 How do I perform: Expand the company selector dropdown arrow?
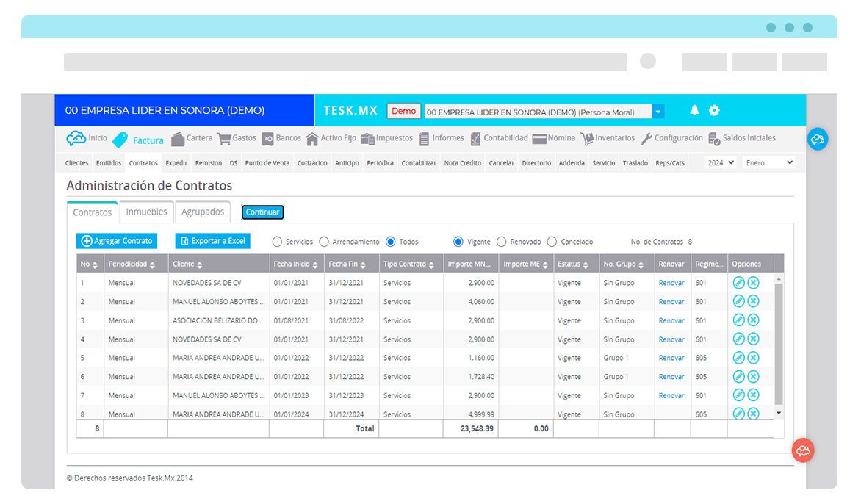tap(658, 111)
